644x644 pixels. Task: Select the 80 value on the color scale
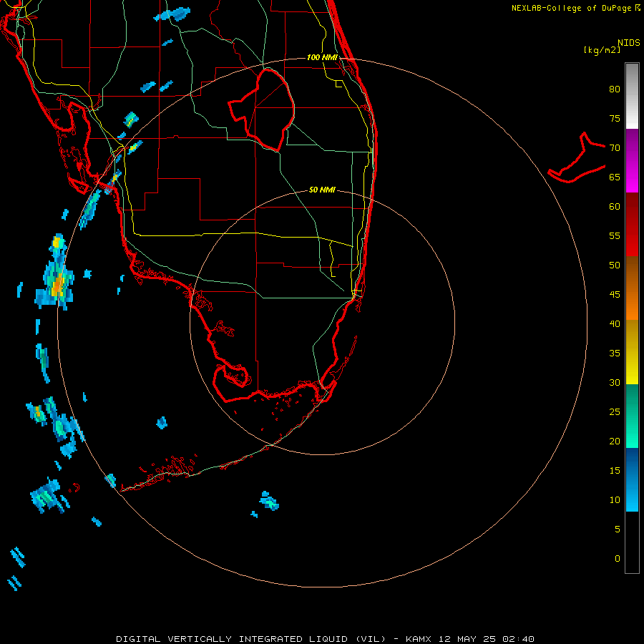(x=615, y=89)
